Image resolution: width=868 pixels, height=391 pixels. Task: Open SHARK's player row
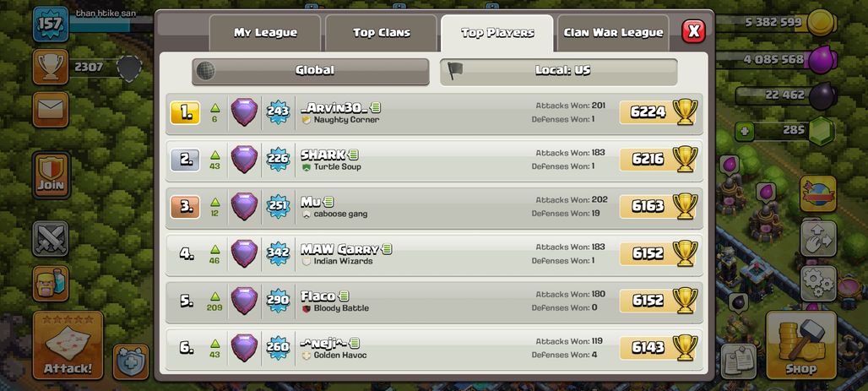coord(434,160)
